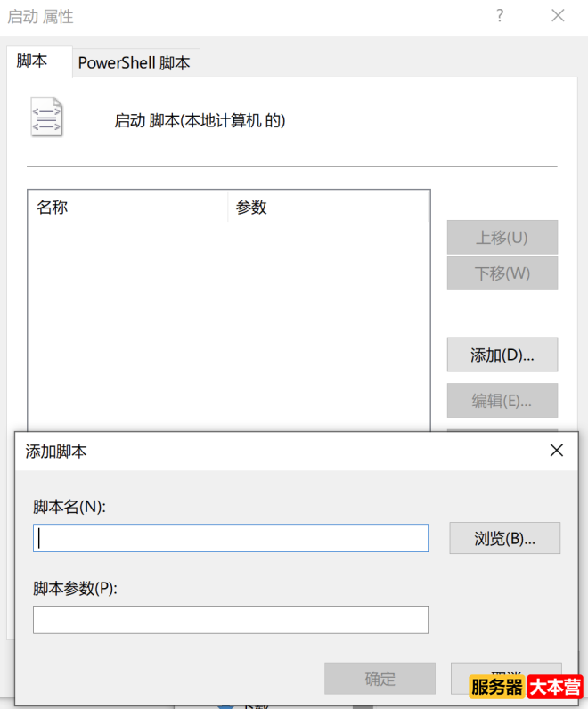Click the startup script document icon
The image size is (588, 709).
pyautogui.click(x=46, y=117)
